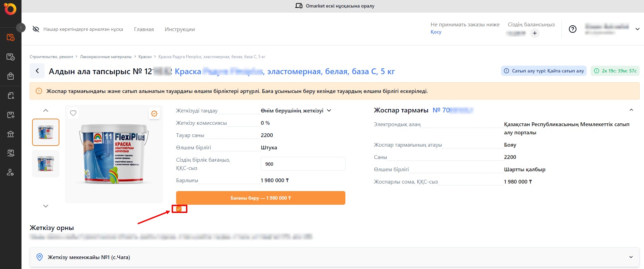Click the 'Бояу' plan item name value
The width and height of the screenshot is (644, 269).
(510, 145)
